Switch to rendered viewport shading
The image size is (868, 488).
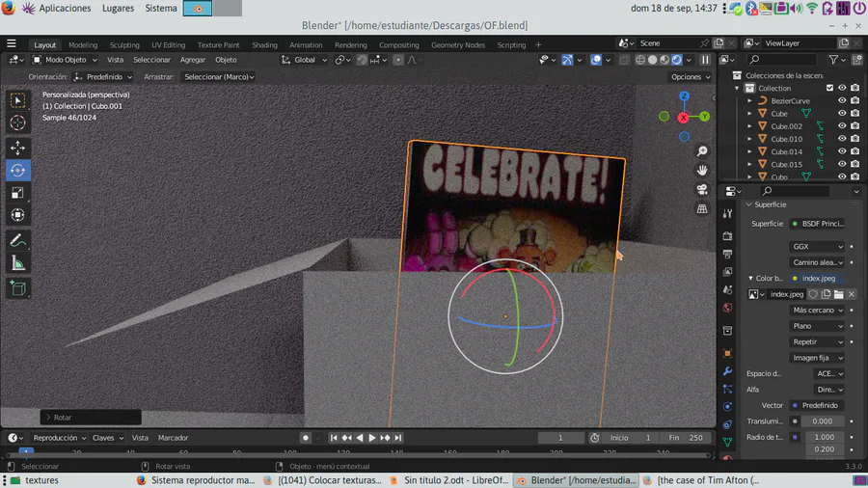[676, 60]
